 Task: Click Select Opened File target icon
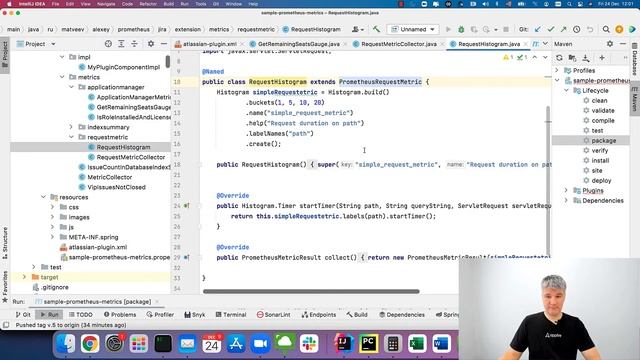108,44
